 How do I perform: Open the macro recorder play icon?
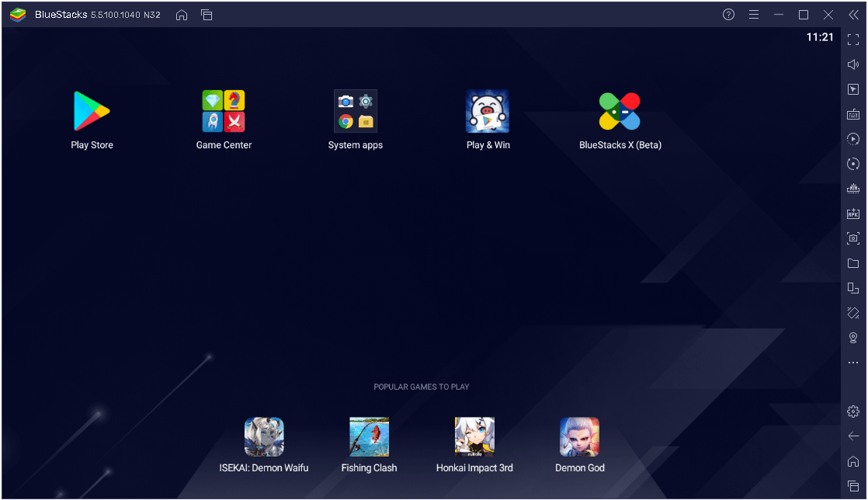coord(853,139)
